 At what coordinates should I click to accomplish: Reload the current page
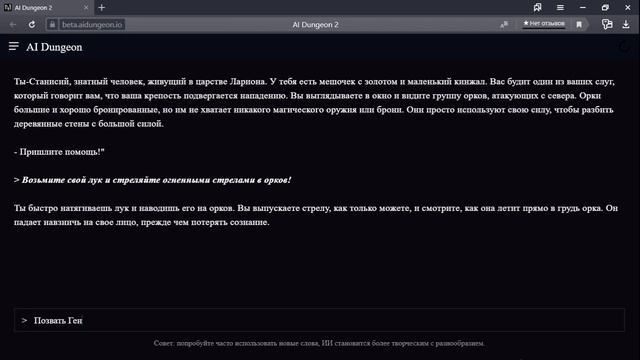coord(31,24)
